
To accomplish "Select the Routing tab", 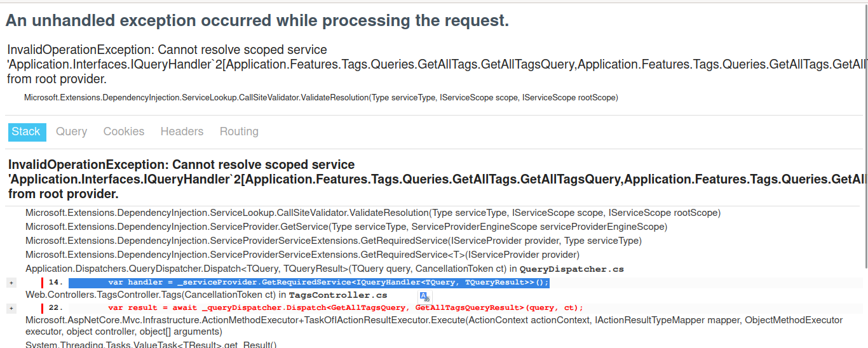I will 239,131.
